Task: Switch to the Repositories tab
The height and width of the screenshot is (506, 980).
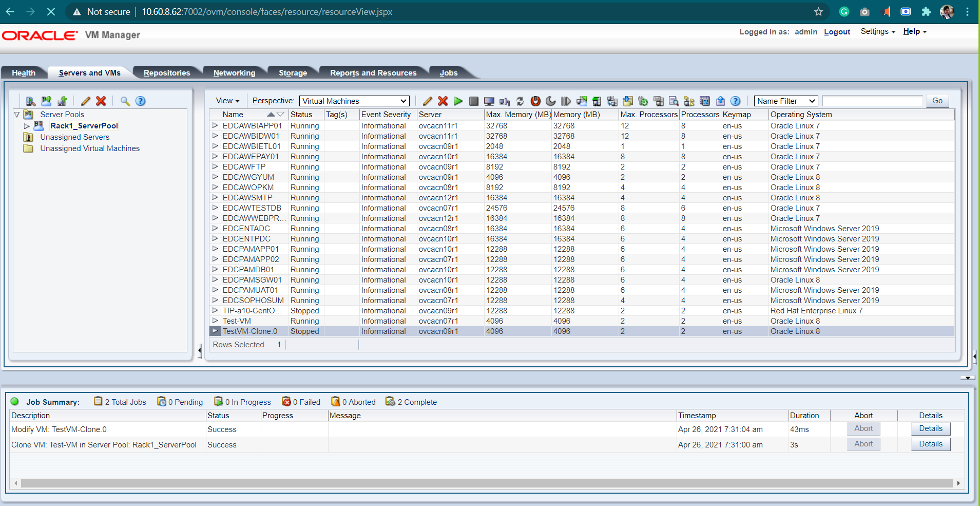Action: pos(167,73)
